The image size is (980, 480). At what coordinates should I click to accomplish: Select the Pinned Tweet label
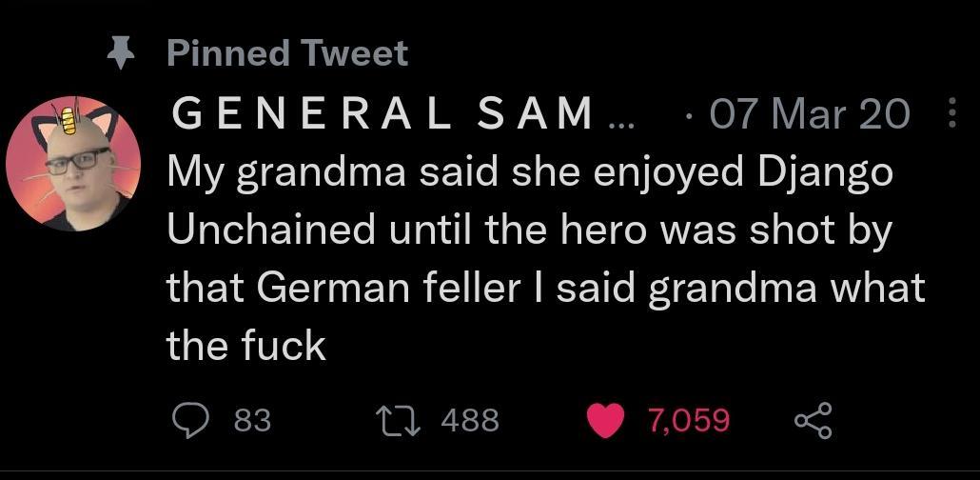pyautogui.click(x=287, y=53)
